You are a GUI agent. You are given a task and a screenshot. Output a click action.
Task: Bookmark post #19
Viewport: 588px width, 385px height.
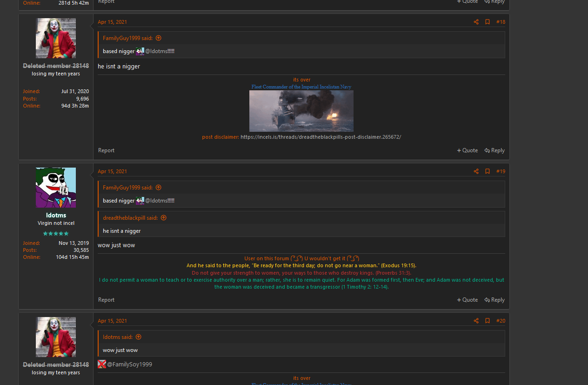pos(488,171)
